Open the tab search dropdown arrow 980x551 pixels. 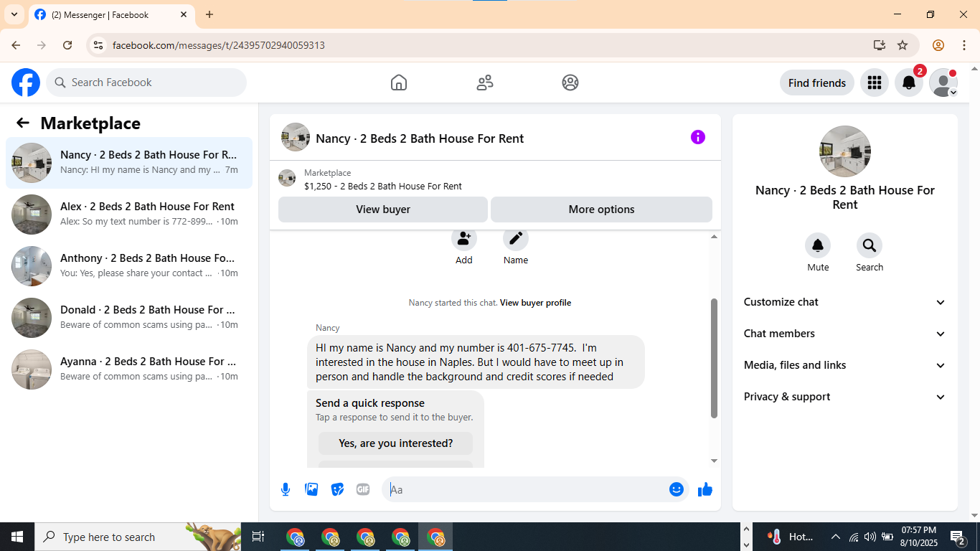click(14, 14)
